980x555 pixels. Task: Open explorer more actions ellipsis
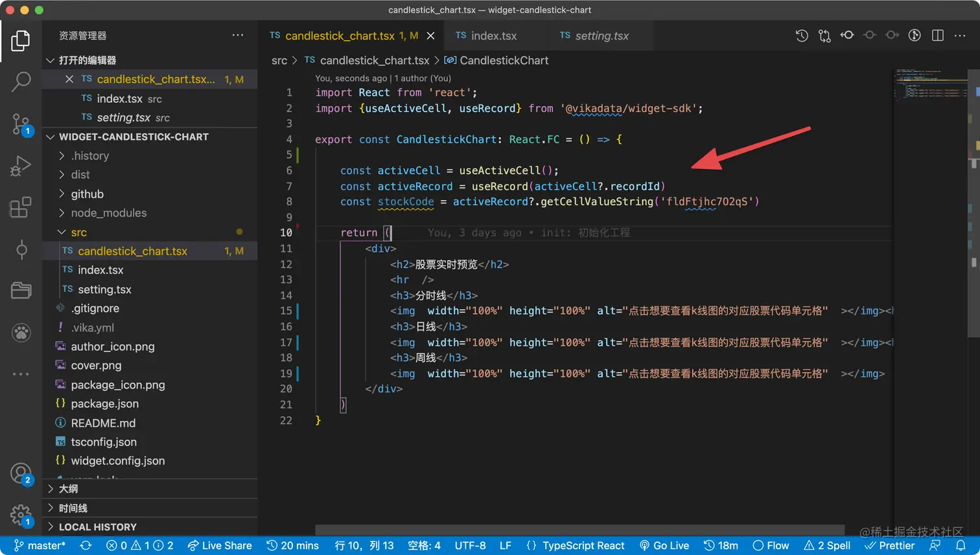click(238, 36)
